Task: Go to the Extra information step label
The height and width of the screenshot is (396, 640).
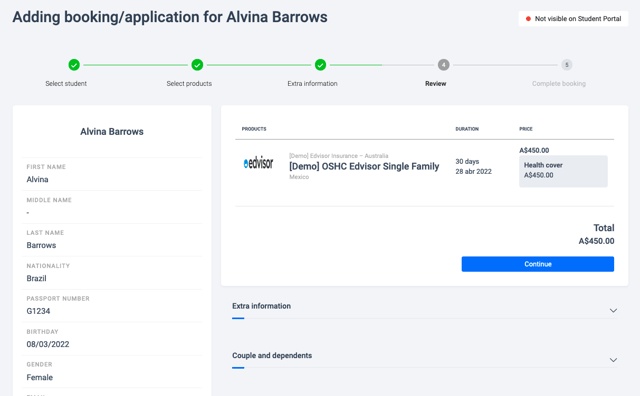Action: click(x=312, y=84)
